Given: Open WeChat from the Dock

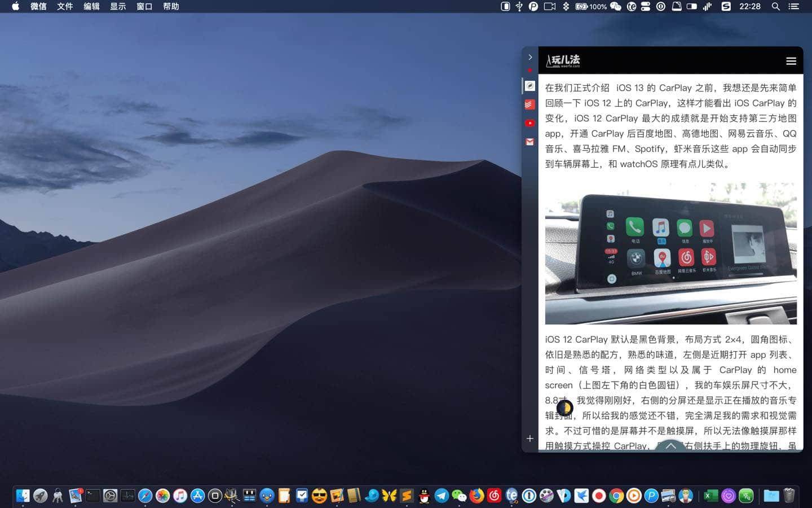Looking at the screenshot, I should pyautogui.click(x=459, y=496).
